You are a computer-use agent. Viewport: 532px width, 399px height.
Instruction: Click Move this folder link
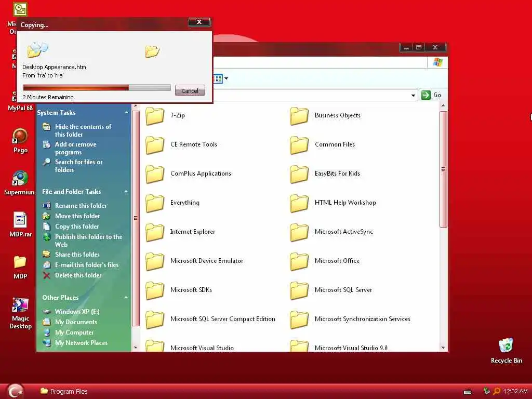click(x=77, y=216)
